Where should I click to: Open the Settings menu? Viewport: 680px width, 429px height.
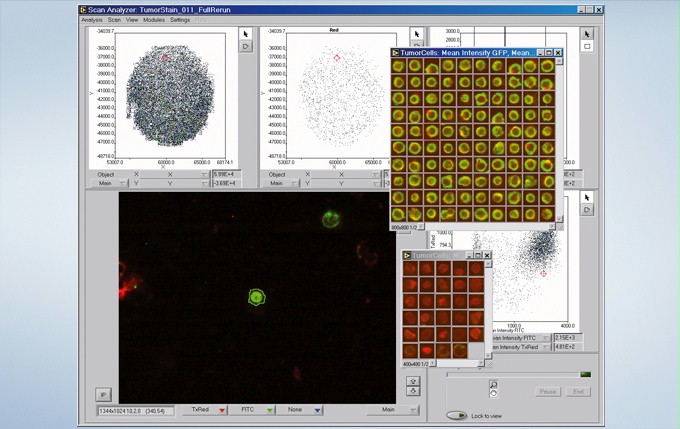coord(180,20)
